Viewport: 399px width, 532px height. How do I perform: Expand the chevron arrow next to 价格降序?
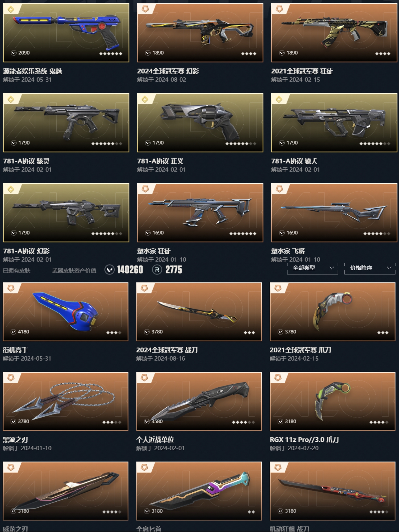point(389,268)
